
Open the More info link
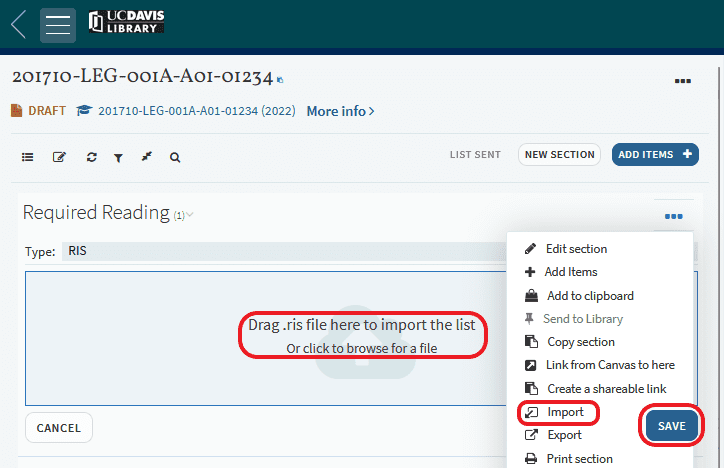340,111
